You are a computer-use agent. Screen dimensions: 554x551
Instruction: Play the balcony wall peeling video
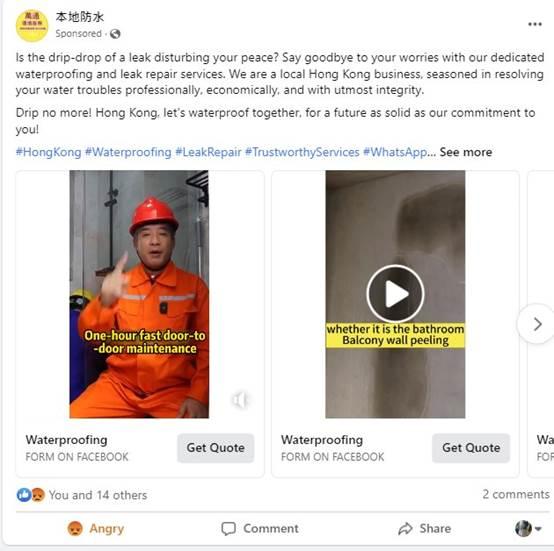click(x=395, y=294)
